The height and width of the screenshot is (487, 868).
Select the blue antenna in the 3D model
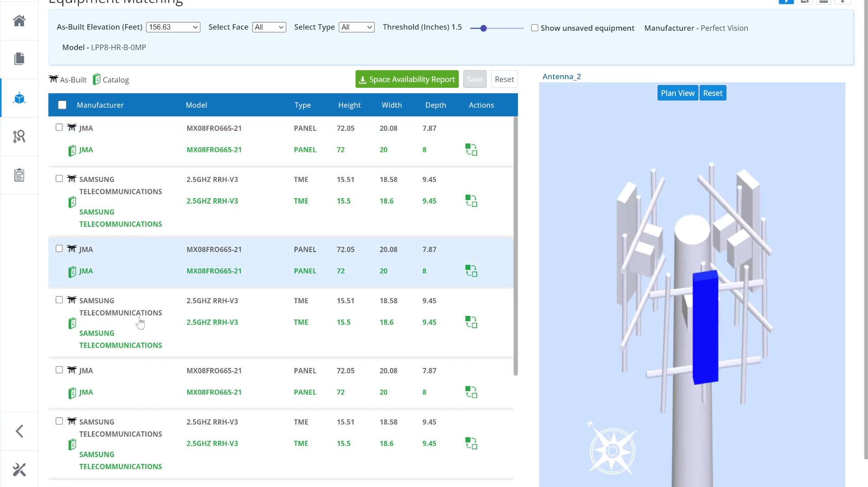[706, 328]
